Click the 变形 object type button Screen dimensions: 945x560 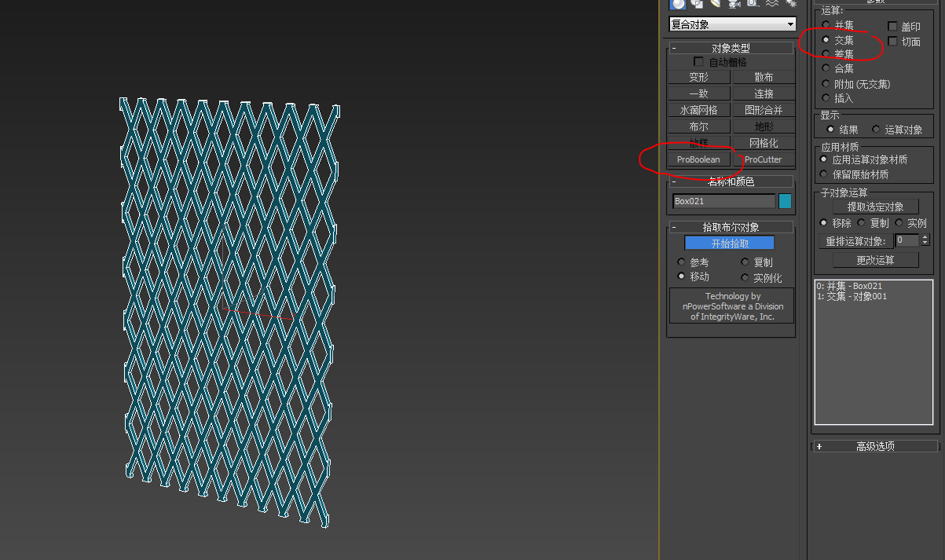click(698, 77)
